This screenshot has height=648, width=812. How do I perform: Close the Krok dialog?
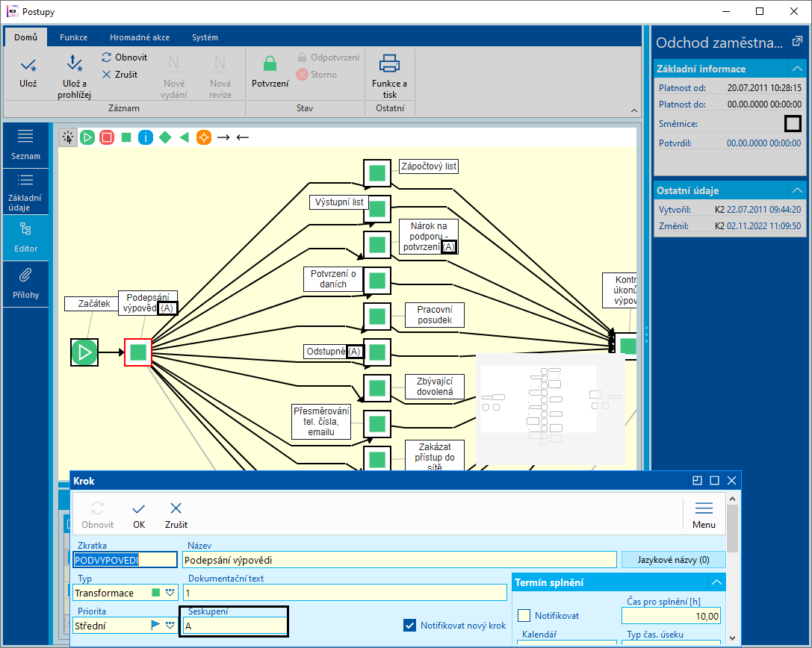tap(732, 480)
